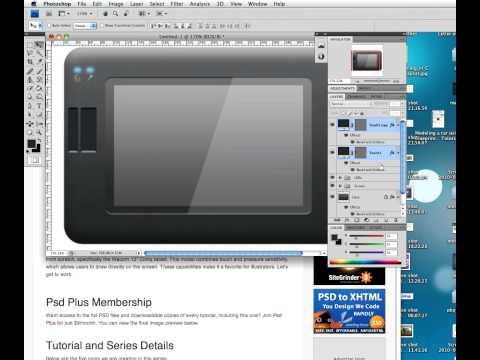This screenshot has height=360, width=480.
Task: Click the trash icon in the Layers panel
Action: click(396, 220)
